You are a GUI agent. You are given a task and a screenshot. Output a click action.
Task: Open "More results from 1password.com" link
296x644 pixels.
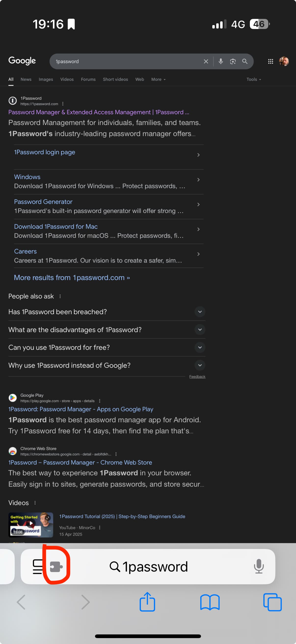point(72,278)
